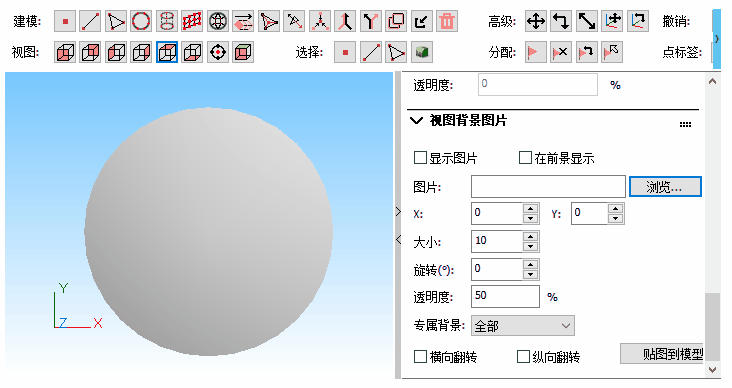Screen dimensions: 732x388
Task: Enable the 显示图片 checkbox
Action: [x=420, y=158]
